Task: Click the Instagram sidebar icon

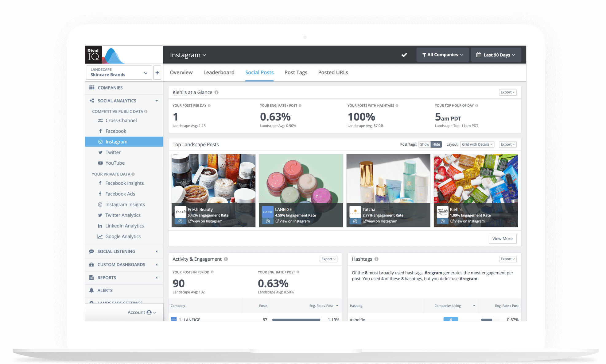Action: (x=100, y=141)
